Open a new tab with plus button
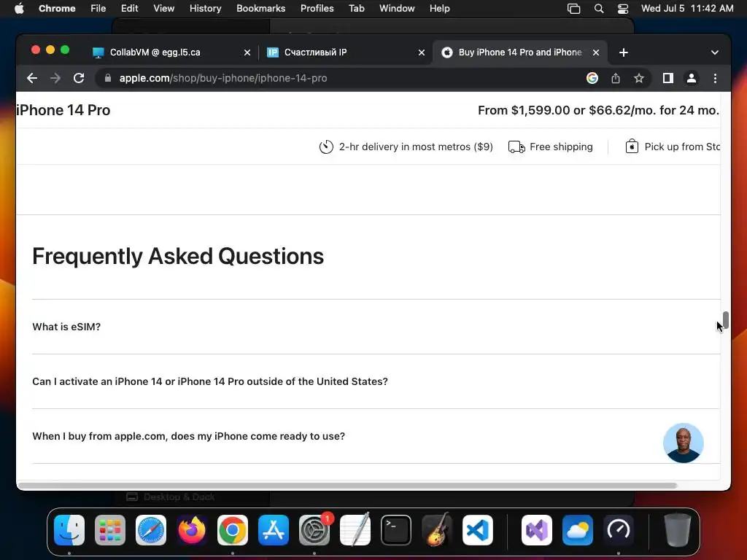 pos(623,52)
